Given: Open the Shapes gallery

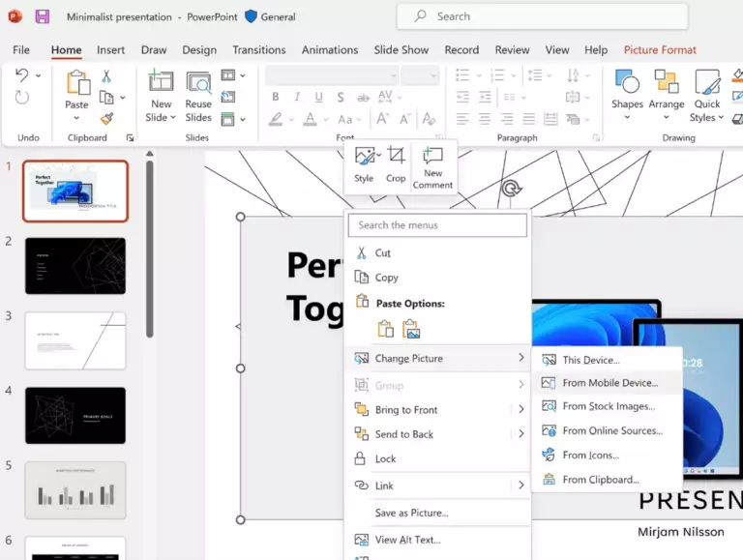Looking at the screenshot, I should 627,95.
